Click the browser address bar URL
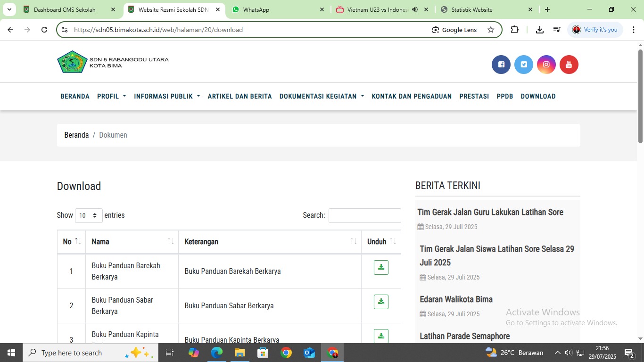The height and width of the screenshot is (362, 644). 158,30
